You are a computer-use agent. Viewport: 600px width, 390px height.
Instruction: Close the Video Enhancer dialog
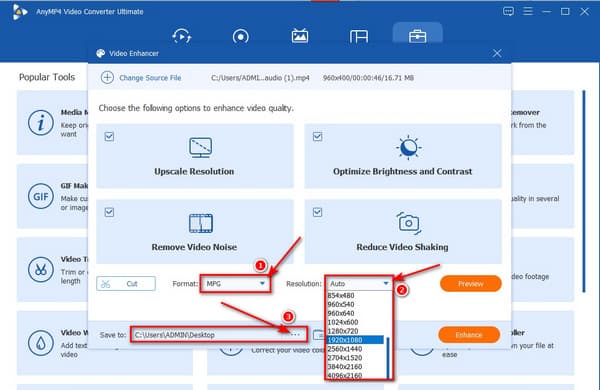[x=497, y=53]
